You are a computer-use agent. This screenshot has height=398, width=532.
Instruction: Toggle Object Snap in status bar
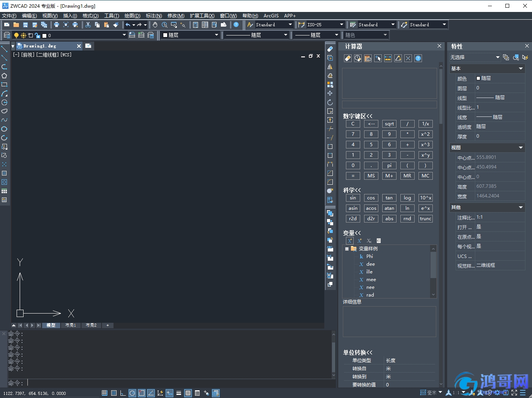(x=142, y=393)
